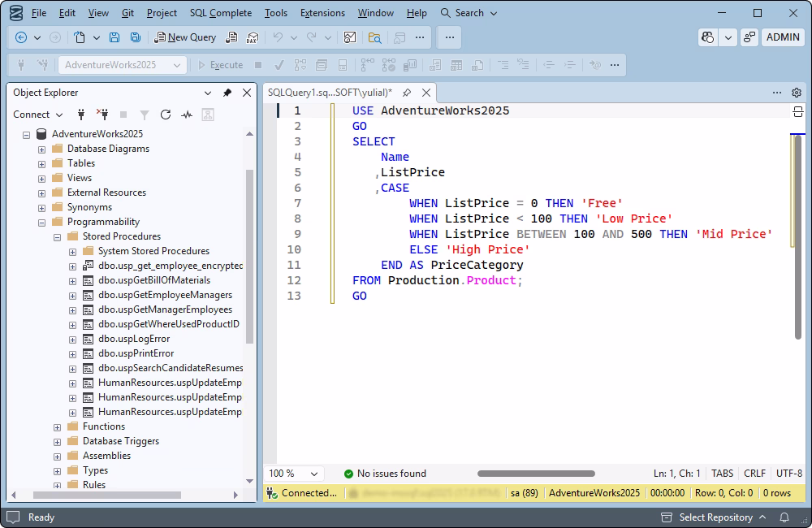The height and width of the screenshot is (528, 812).
Task: Click the split editor icon
Action: pyautogui.click(x=797, y=111)
